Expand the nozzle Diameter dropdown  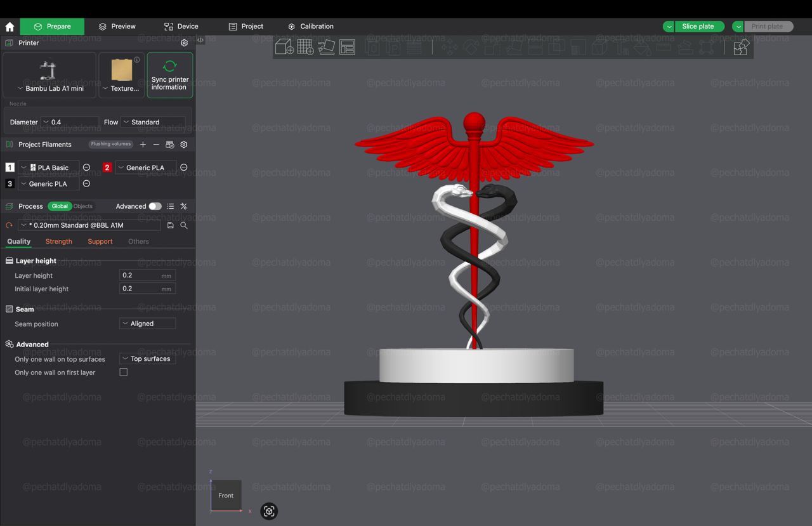click(70, 122)
